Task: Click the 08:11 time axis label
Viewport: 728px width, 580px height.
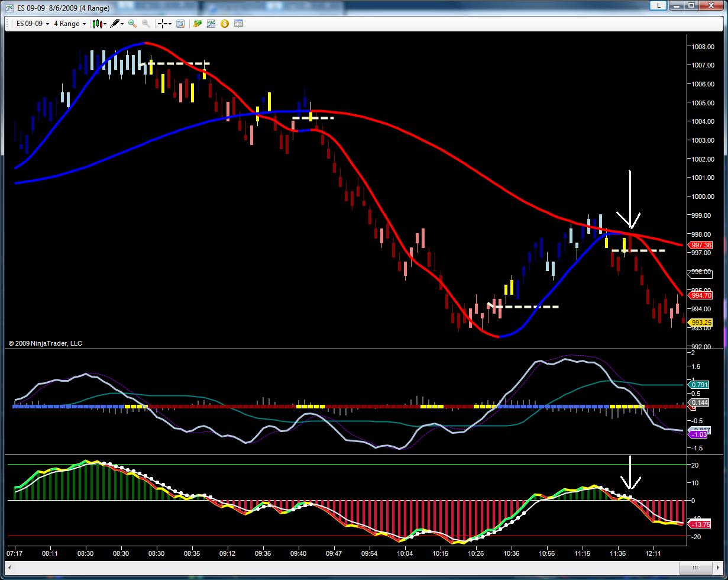Action: click(50, 554)
